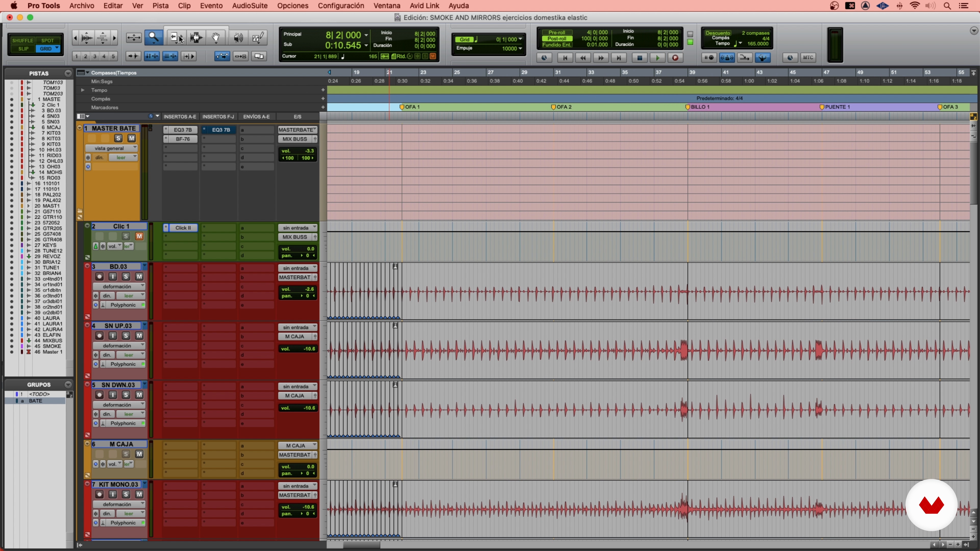Toggle the MIDI Merge button
This screenshot has height=551, width=980.
(744, 58)
